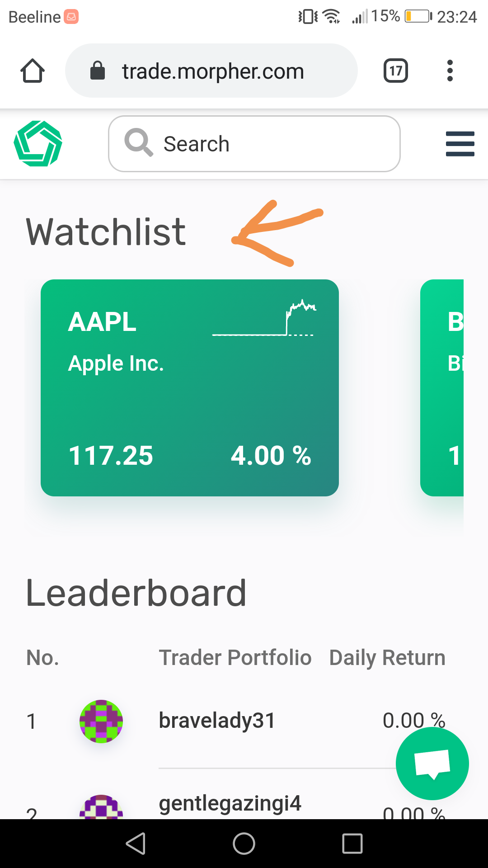Screen dimensions: 488x868
Task: Tap bravelady31's pixel avatar
Action: pos(101,721)
